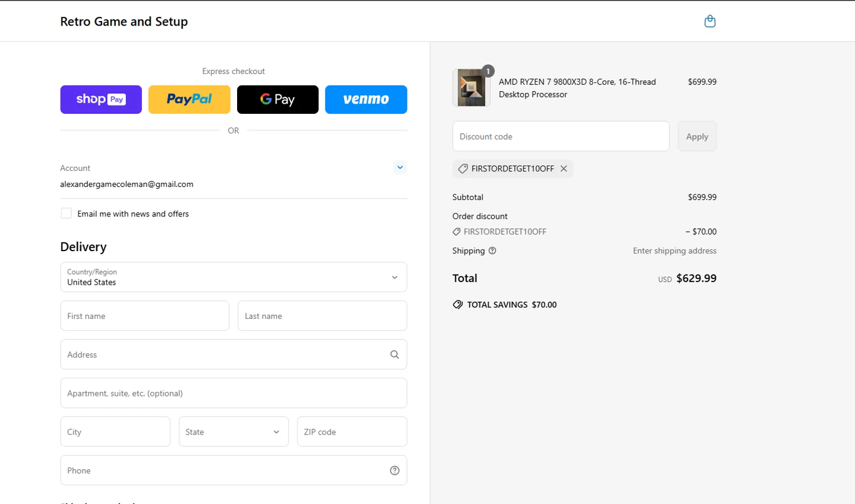Click the account email alexandergamecoleman@gmail.com
Screen dimensions: 855x504
[127, 184]
